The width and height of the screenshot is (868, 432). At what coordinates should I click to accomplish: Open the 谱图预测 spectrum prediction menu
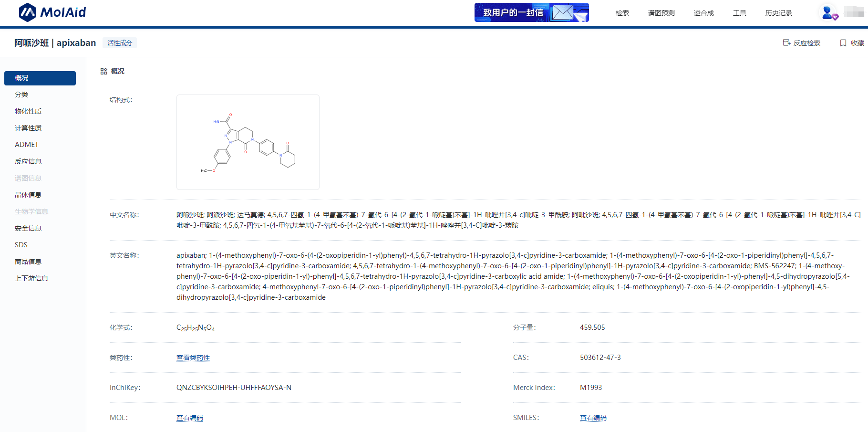pos(661,13)
